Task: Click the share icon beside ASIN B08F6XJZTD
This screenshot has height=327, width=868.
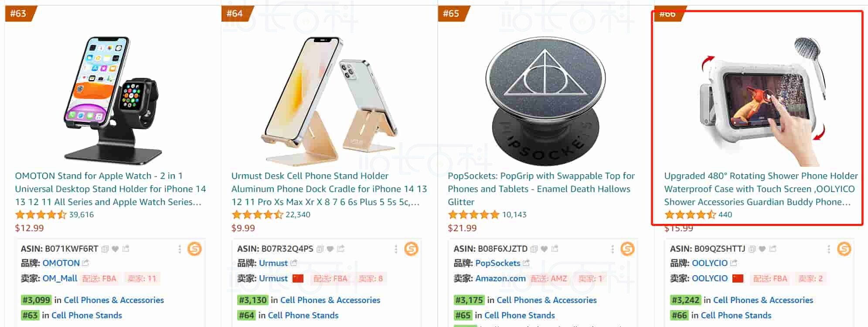Action: coord(555,249)
